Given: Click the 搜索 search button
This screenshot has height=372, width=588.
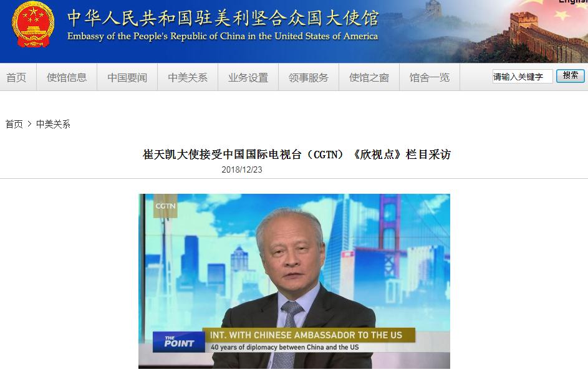Looking at the screenshot, I should [x=570, y=76].
